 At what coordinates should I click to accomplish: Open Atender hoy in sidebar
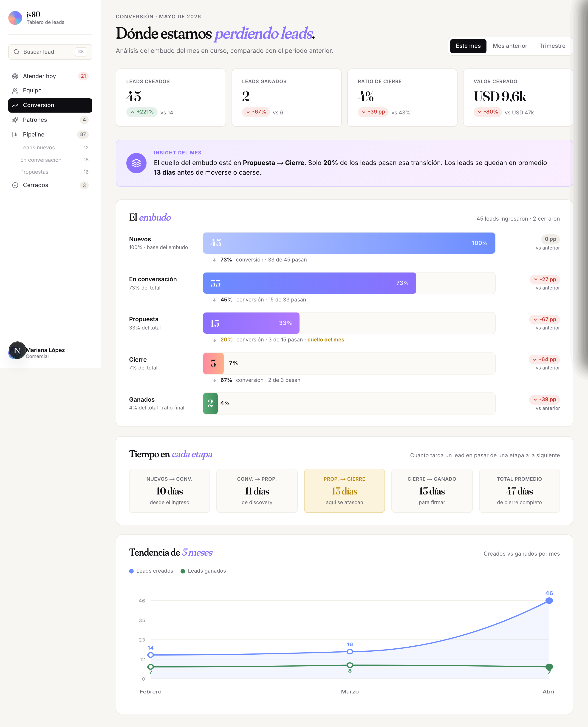[x=50, y=76]
